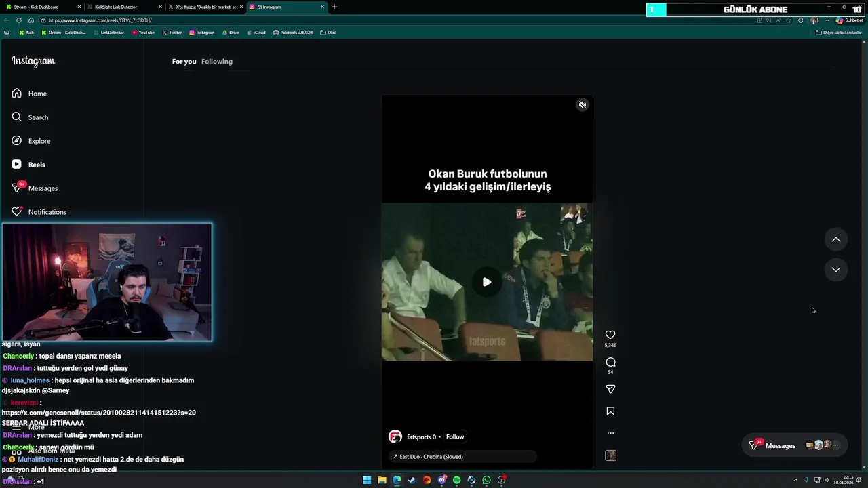
Task: Open the iCloud bookmark
Action: pyautogui.click(x=256, y=33)
